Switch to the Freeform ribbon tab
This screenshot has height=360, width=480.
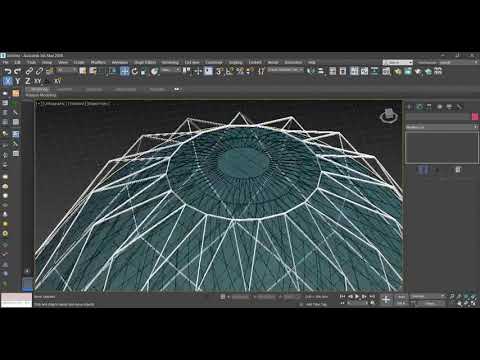tap(64, 89)
